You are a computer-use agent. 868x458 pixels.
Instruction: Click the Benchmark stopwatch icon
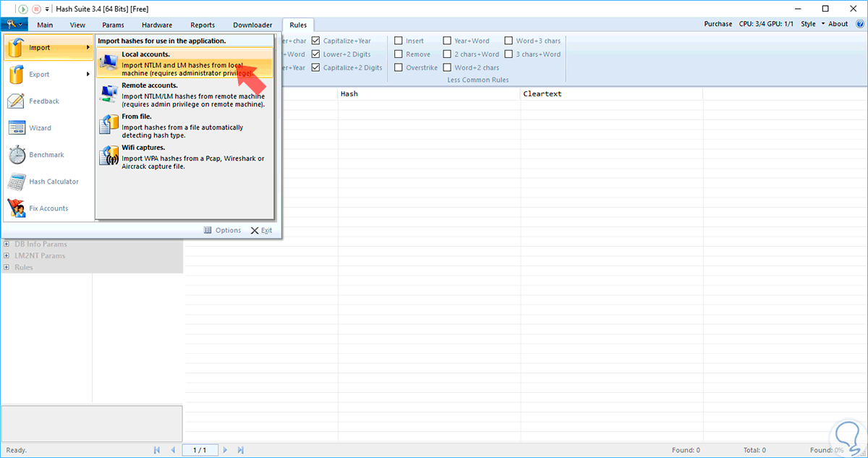click(x=17, y=155)
